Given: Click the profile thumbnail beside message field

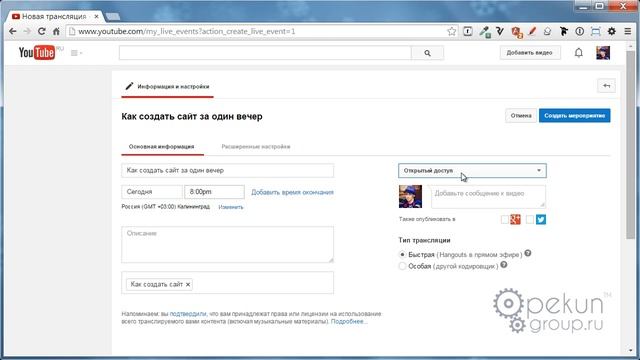Looking at the screenshot, I should tap(410, 196).
